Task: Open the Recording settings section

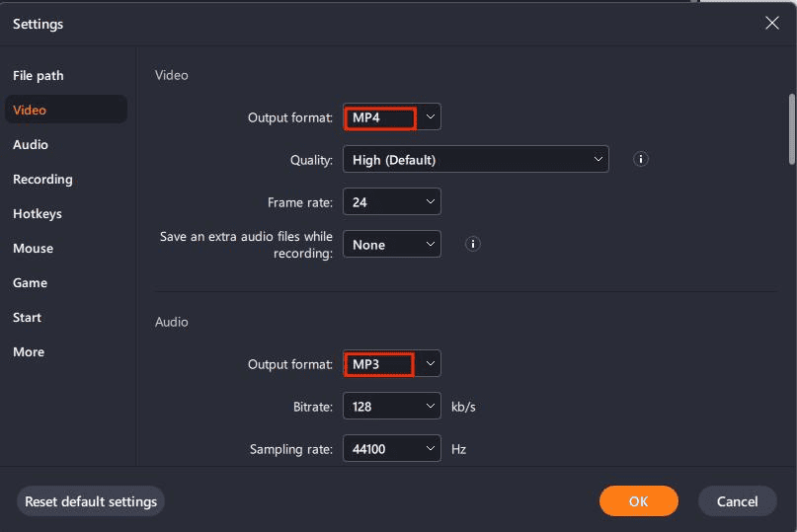Action: [42, 180]
